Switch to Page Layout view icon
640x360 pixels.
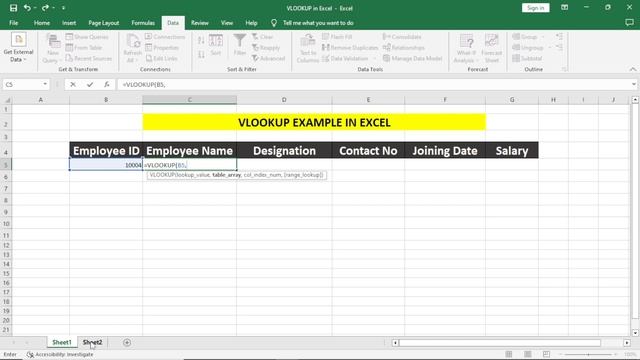527,354
